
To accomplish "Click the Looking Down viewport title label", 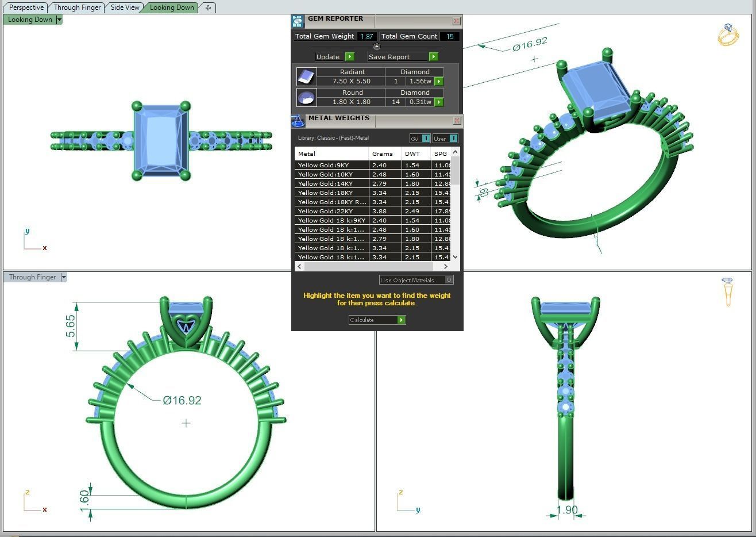I will point(30,20).
